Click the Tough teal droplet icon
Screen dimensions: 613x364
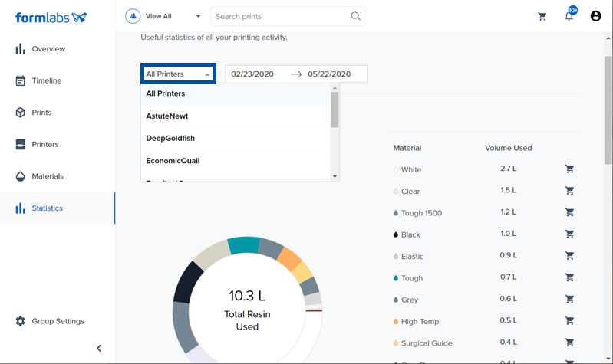click(396, 278)
